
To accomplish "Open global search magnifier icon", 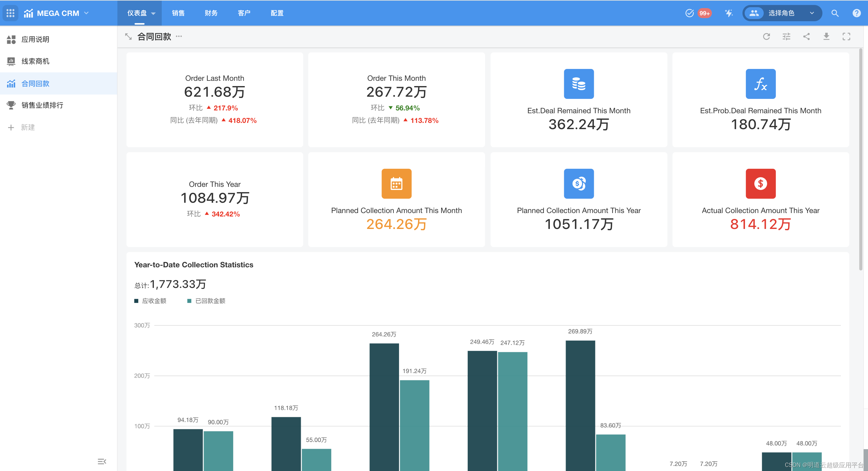I will [835, 13].
